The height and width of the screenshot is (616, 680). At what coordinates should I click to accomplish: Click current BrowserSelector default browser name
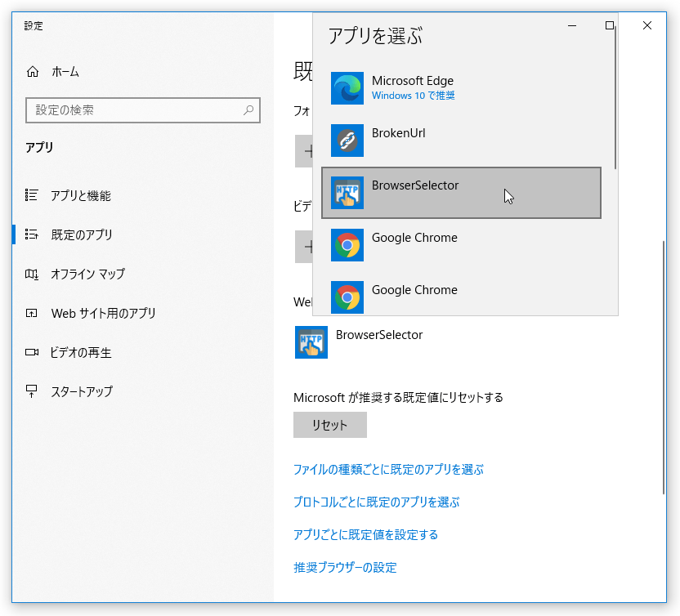pos(379,335)
